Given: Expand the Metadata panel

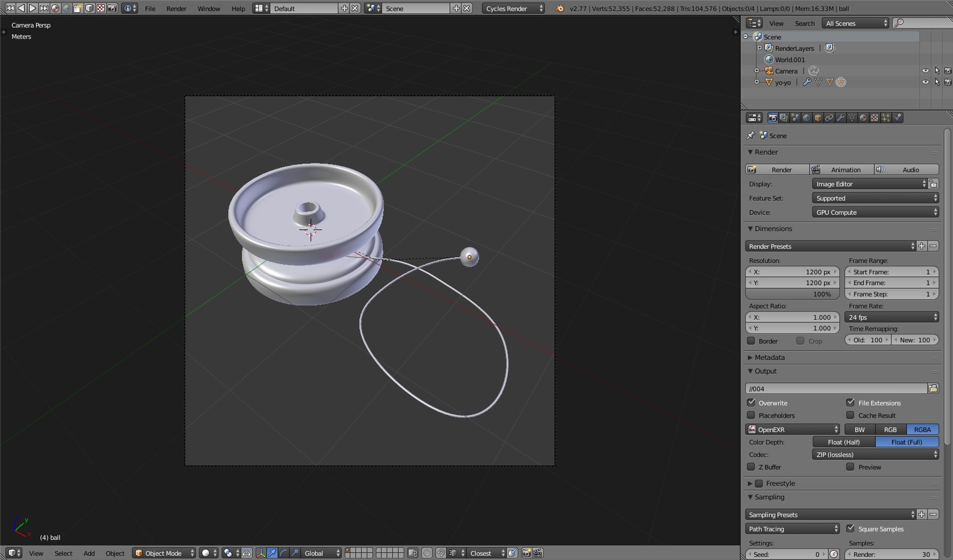Looking at the screenshot, I should [x=769, y=357].
